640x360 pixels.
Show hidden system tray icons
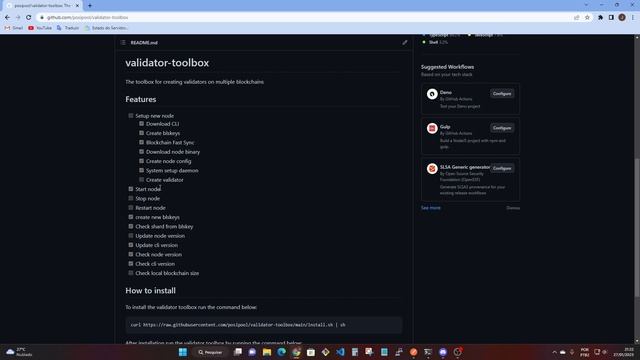(x=554, y=352)
